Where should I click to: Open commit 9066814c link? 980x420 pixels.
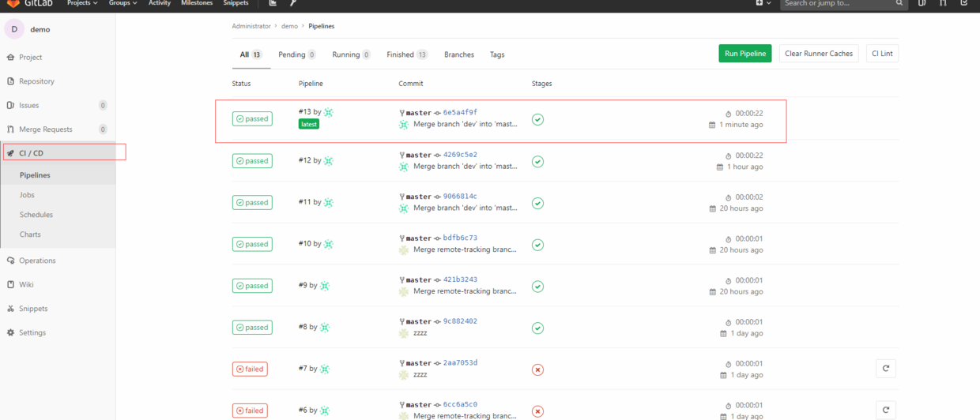(460, 197)
